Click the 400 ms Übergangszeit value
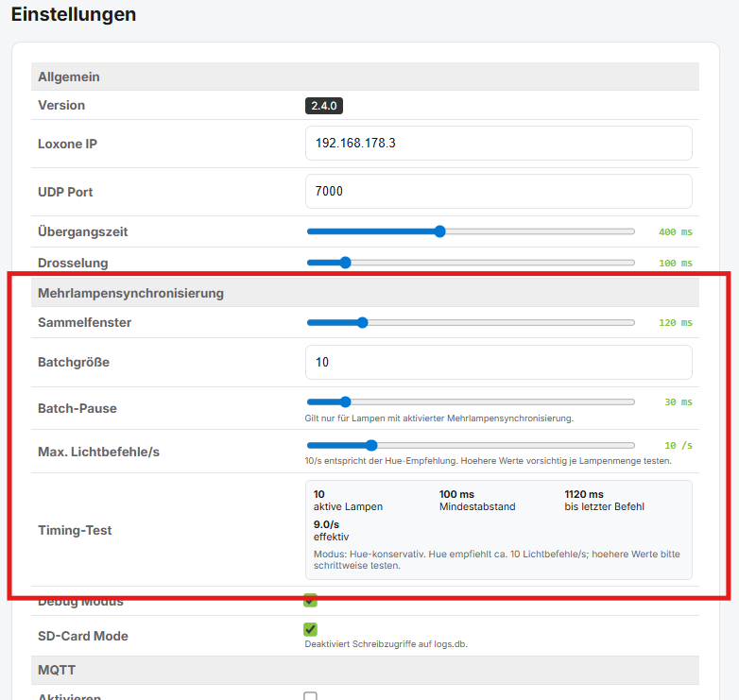Screen dimensions: 739x700 [x=676, y=231]
